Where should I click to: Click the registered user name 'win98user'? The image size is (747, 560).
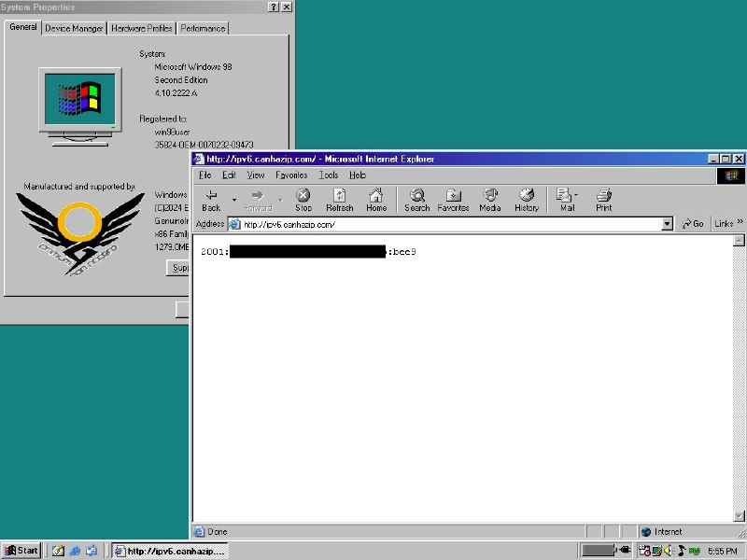coord(172,132)
